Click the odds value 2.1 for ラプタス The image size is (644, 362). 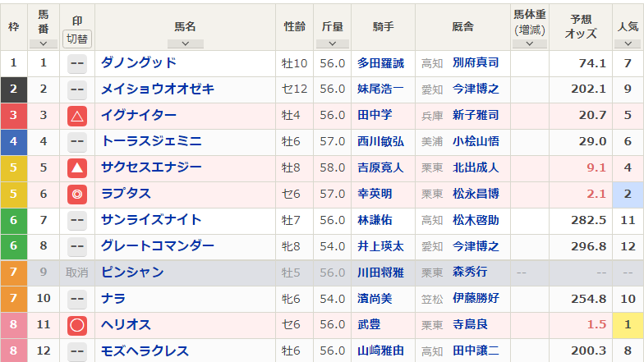596,194
